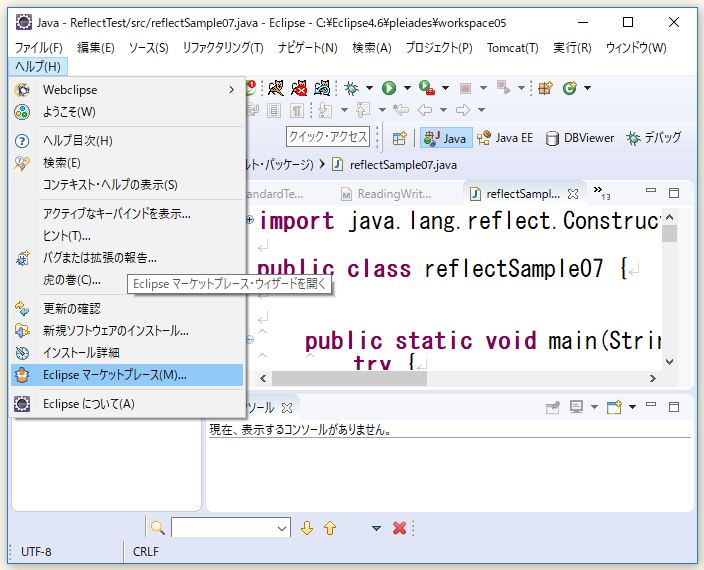Image resolution: width=704 pixels, height=570 pixels.
Task: Click the green bug Debug toolbar icon
Action: pos(352,88)
